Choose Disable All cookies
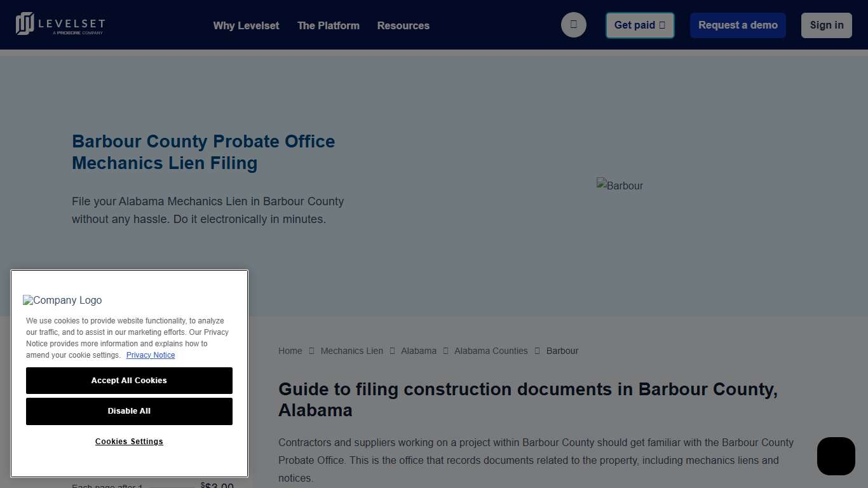The height and width of the screenshot is (488, 868). (129, 411)
